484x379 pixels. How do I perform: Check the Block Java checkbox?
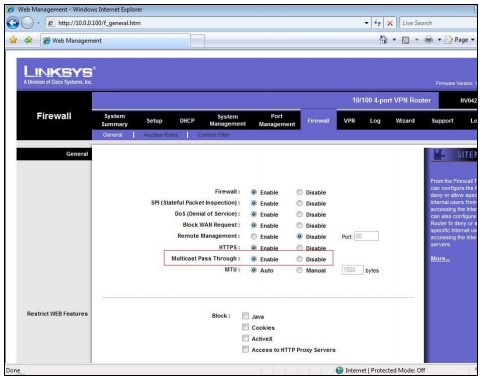coord(245,316)
